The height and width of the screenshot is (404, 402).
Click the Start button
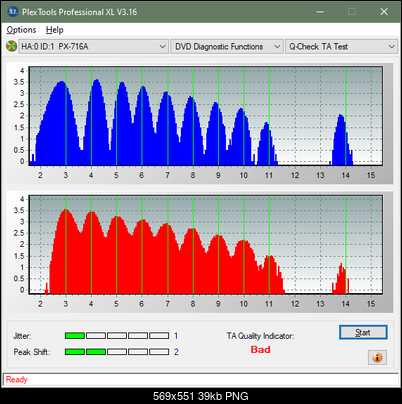(x=363, y=332)
